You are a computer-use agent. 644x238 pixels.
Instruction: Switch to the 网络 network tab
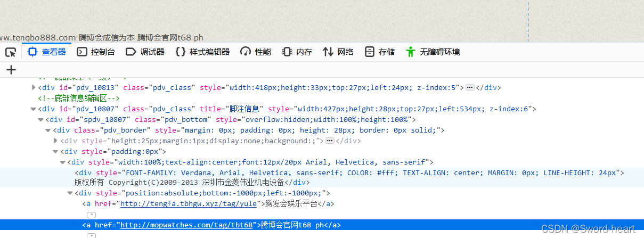(x=338, y=52)
